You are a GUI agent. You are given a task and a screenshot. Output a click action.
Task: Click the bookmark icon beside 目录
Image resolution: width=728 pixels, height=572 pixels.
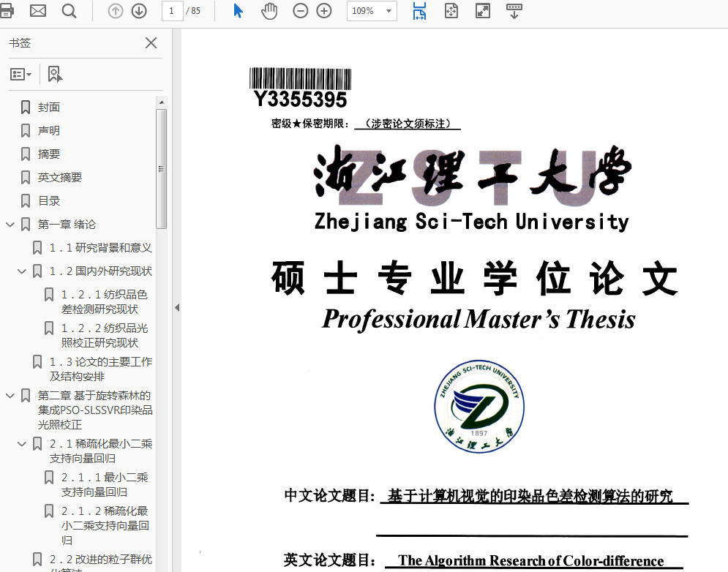tap(26, 201)
